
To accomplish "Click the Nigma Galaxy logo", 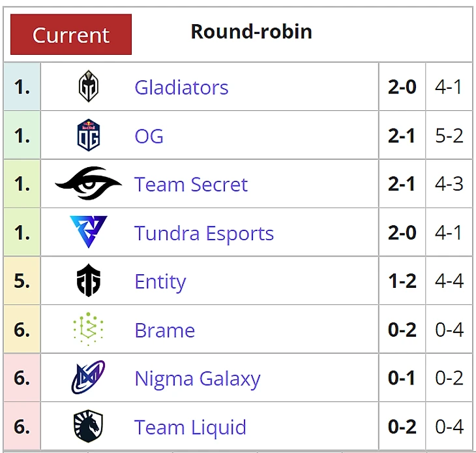I will (88, 378).
